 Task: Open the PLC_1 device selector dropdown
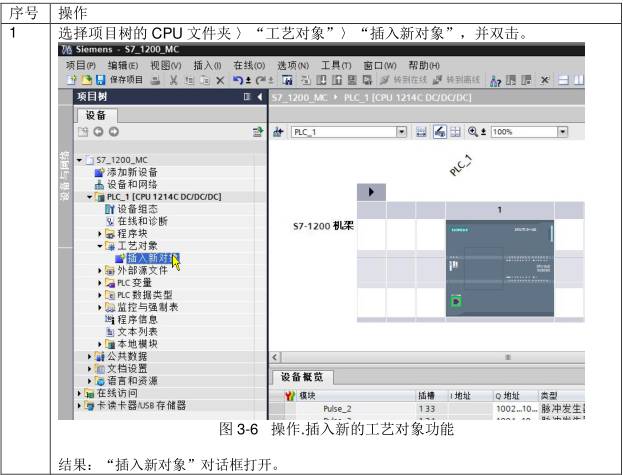click(x=403, y=131)
